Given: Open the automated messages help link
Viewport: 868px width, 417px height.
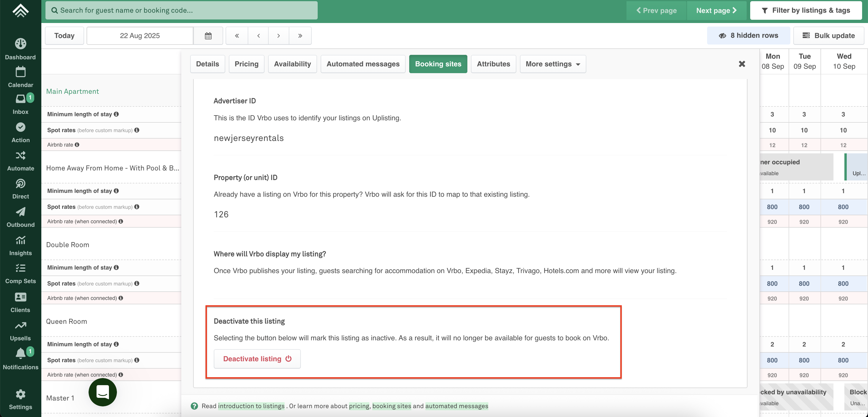Looking at the screenshot, I should 456,406.
